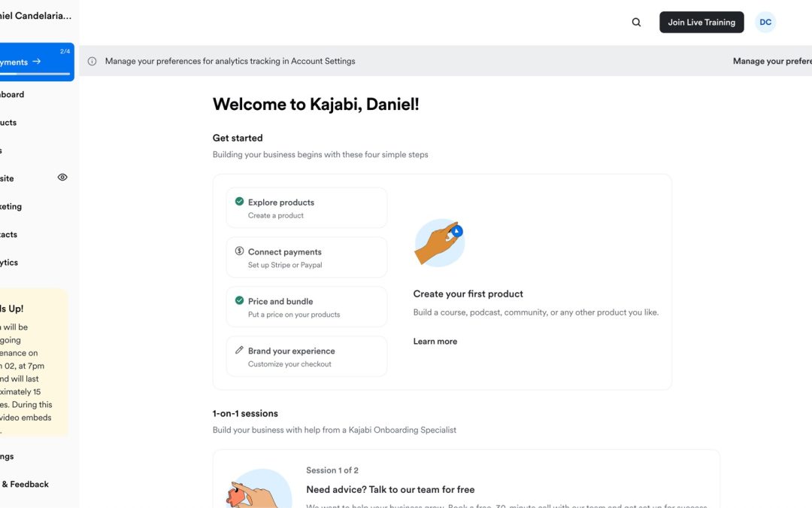The height and width of the screenshot is (508, 812).
Task: Open Dashboard in the sidebar
Action: [x=12, y=94]
